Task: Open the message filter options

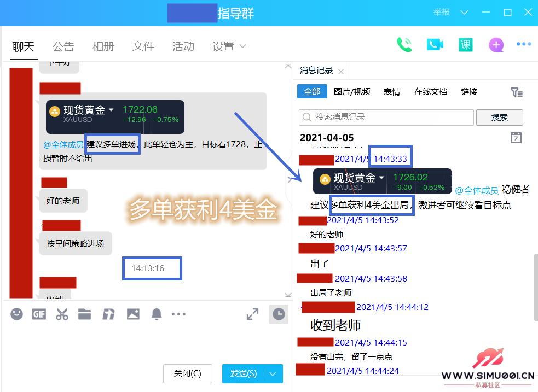Action: (516, 92)
